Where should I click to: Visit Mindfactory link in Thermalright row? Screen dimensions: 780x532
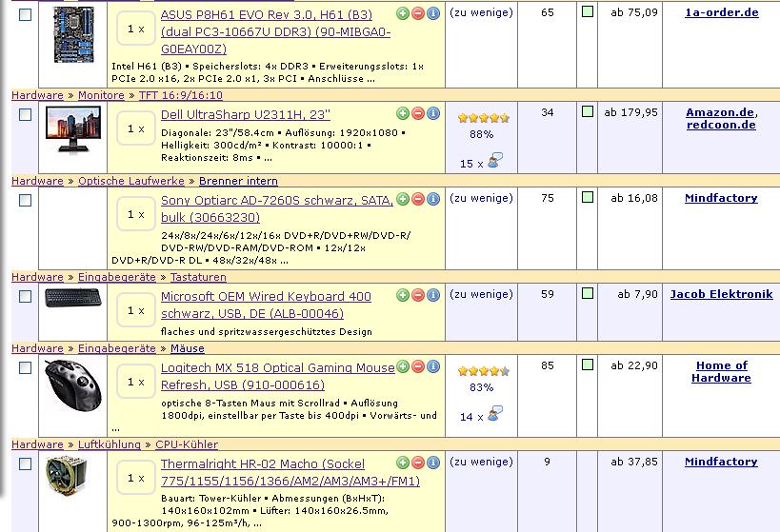click(721, 462)
